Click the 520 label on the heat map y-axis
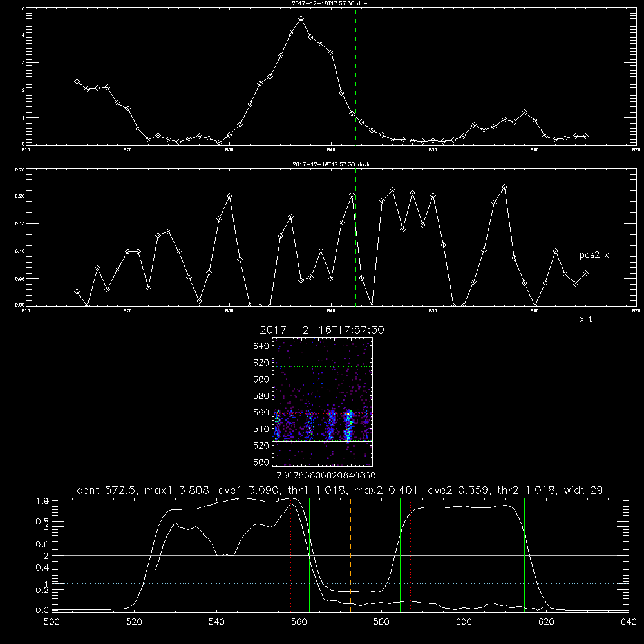The height and width of the screenshot is (644, 644). (x=261, y=446)
